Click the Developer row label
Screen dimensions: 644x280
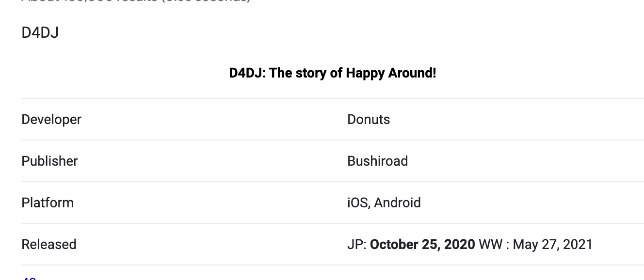coord(51,119)
